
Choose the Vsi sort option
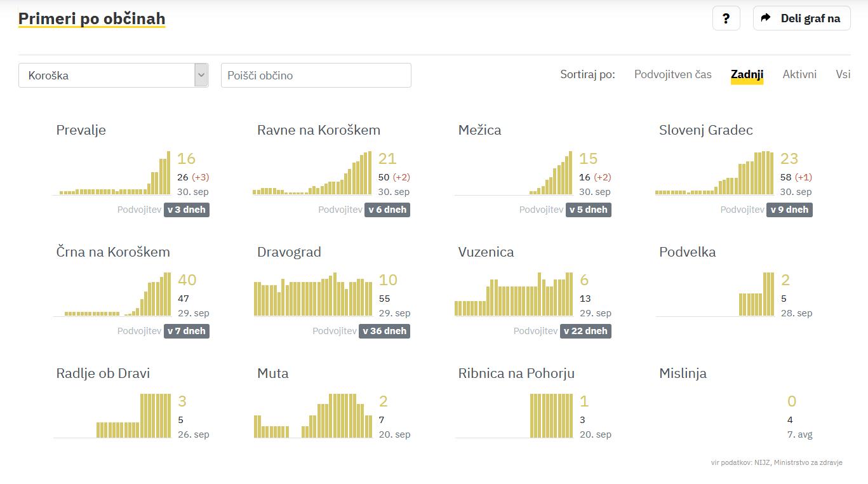click(x=843, y=74)
